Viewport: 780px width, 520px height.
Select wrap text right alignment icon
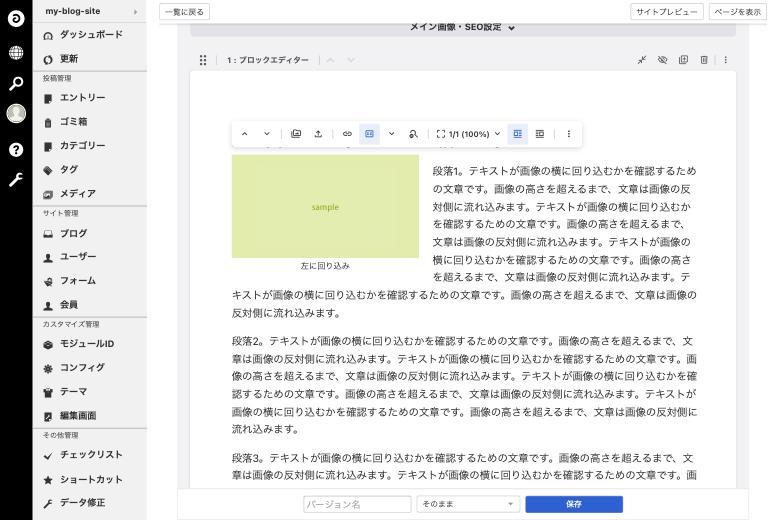pos(540,134)
